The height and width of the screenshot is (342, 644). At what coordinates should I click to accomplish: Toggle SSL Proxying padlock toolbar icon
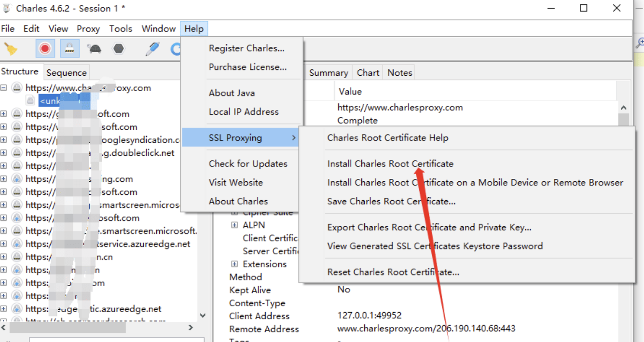point(70,49)
